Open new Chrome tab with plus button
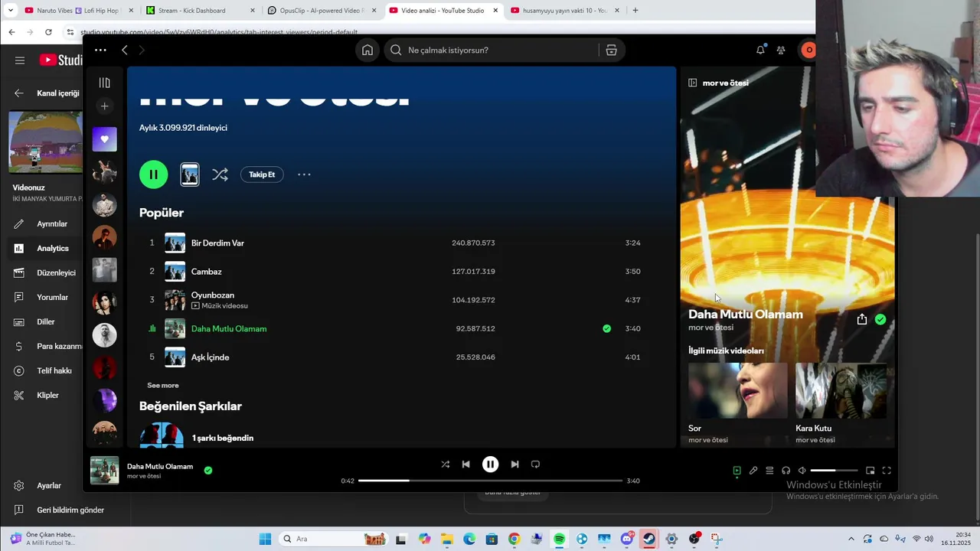980x551 pixels. point(635,11)
